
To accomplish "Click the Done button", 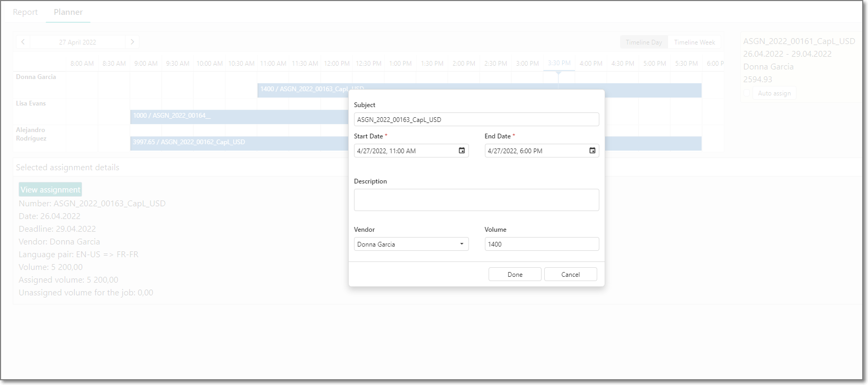I will pyautogui.click(x=515, y=274).
